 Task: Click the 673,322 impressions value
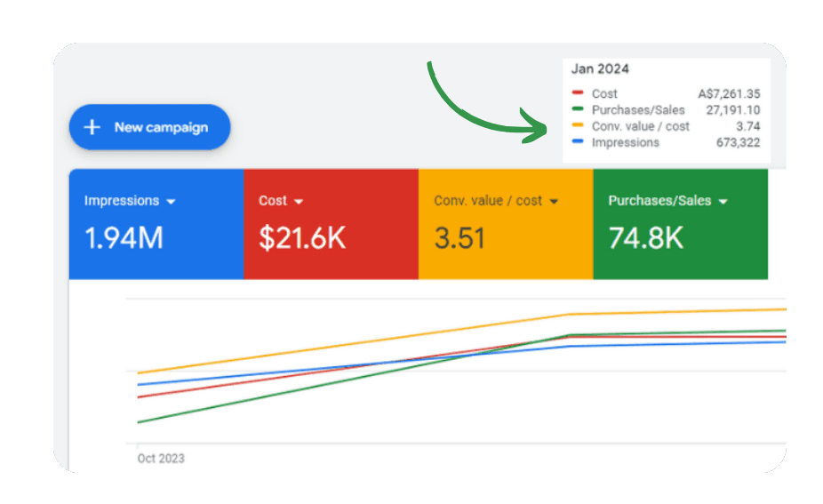click(738, 143)
